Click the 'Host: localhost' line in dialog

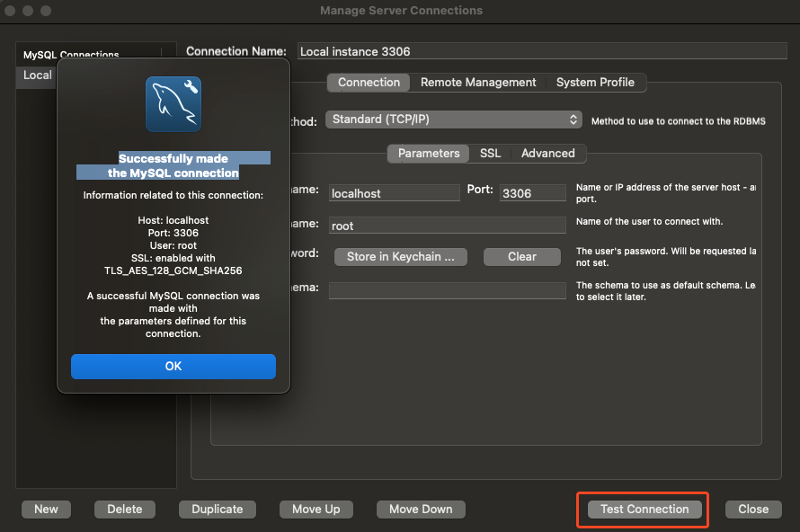tap(173, 220)
